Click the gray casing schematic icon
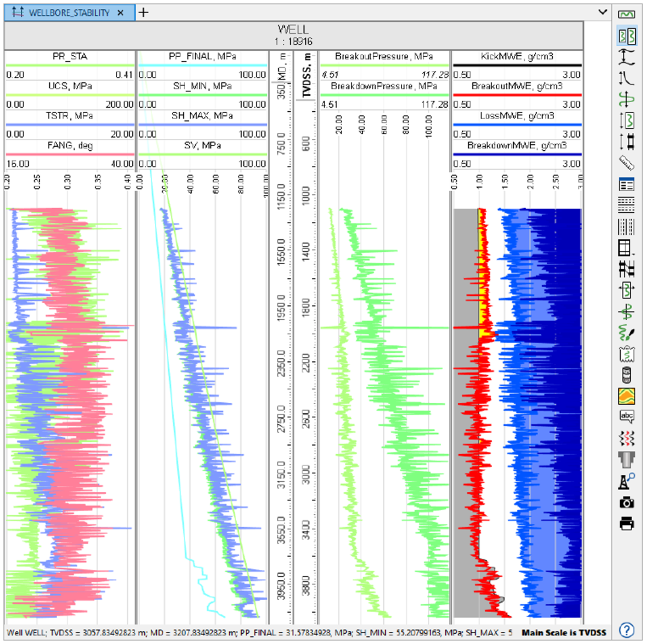 [626, 460]
